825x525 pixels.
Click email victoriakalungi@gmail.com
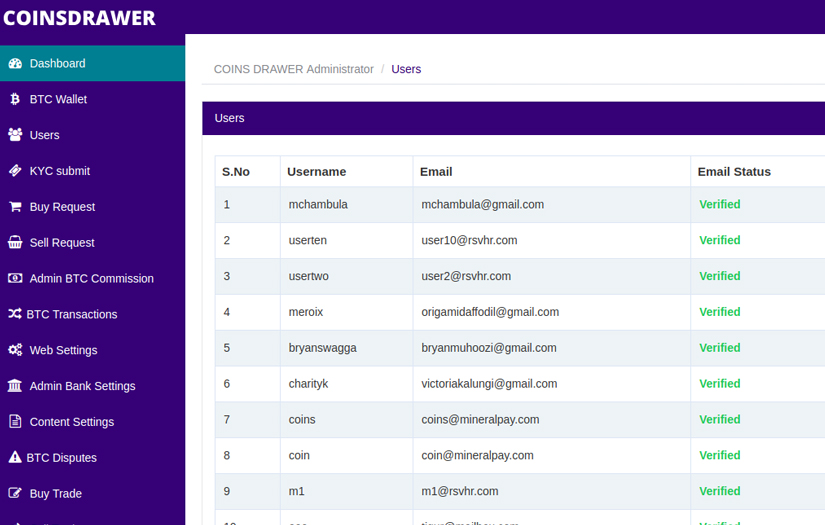point(489,383)
